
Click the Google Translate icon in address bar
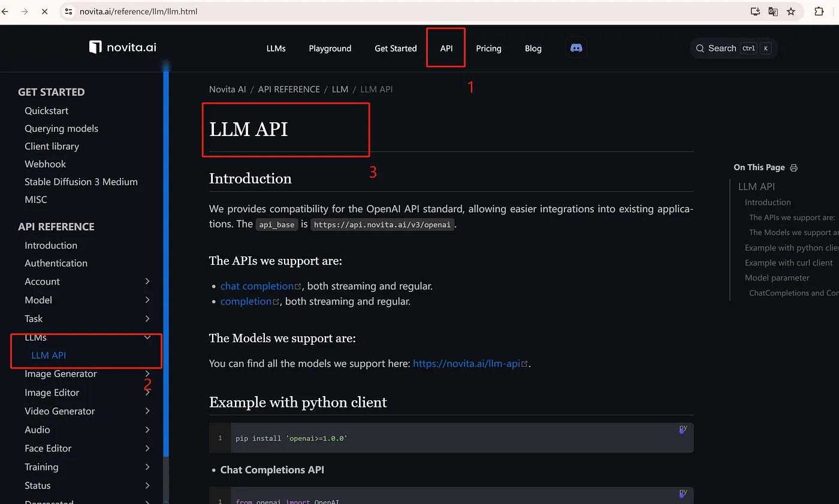[773, 11]
